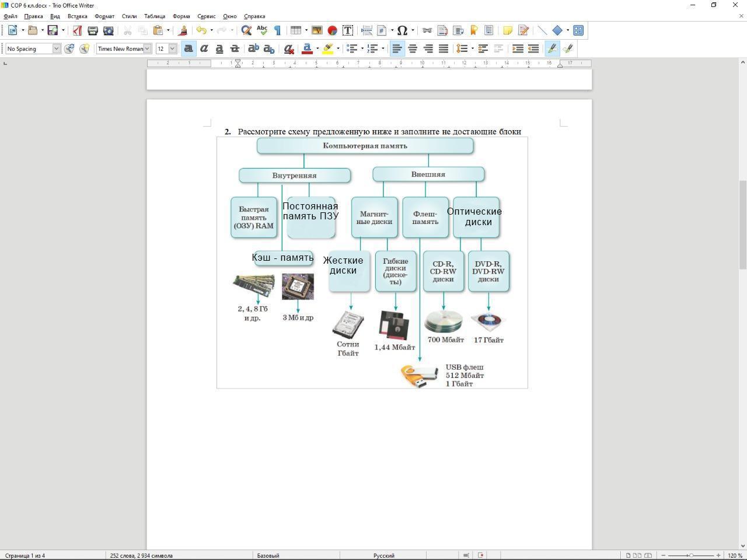Insert a cross-reference

(x=489, y=30)
